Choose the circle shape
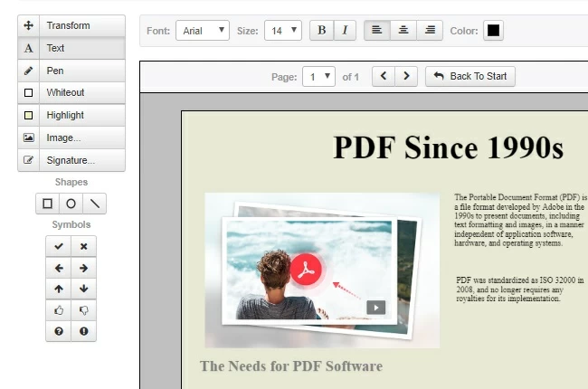Screen dimensions: 588x389 [x=71, y=204]
